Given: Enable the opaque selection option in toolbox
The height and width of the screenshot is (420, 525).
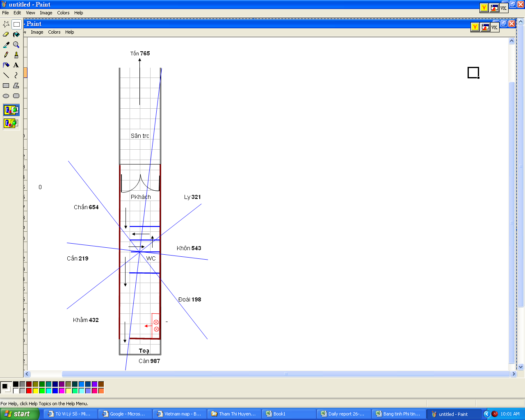Looking at the screenshot, I should tap(11, 110).
